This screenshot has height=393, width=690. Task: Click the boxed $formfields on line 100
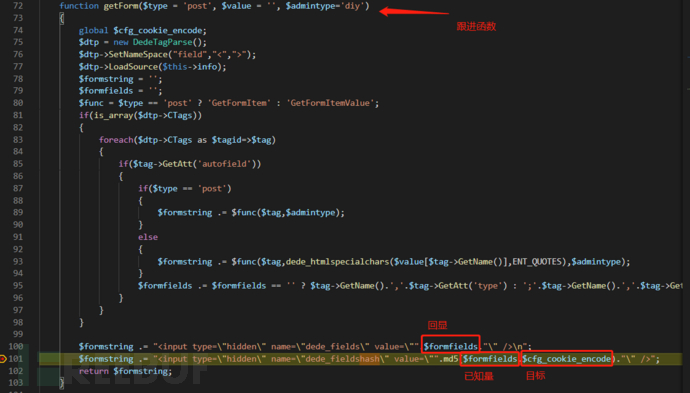pyautogui.click(x=450, y=345)
